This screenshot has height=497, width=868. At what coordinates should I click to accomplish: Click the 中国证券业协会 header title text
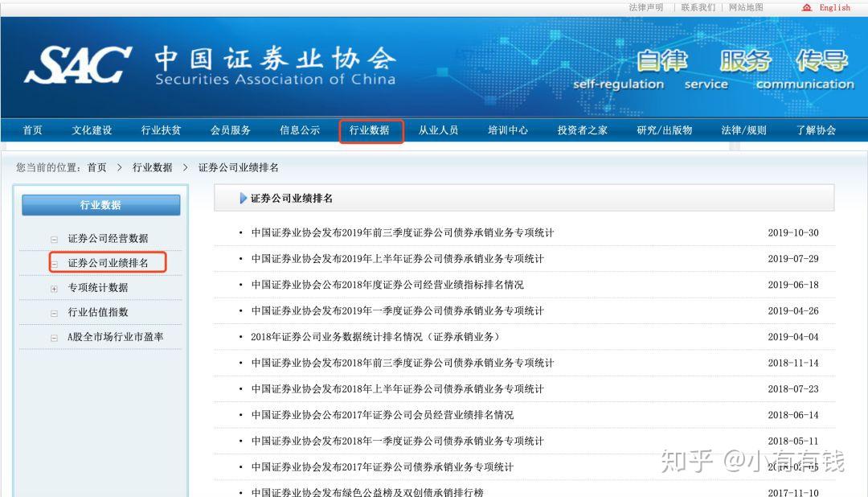coord(275,58)
